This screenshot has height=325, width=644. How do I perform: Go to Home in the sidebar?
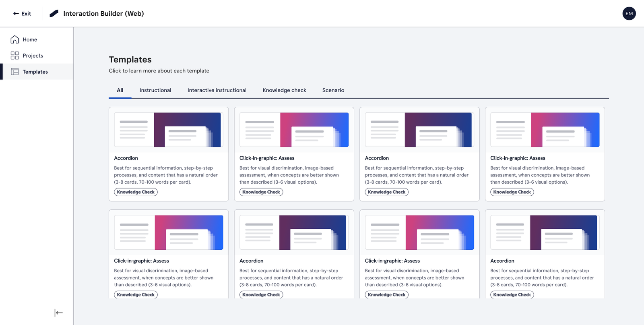click(37, 39)
